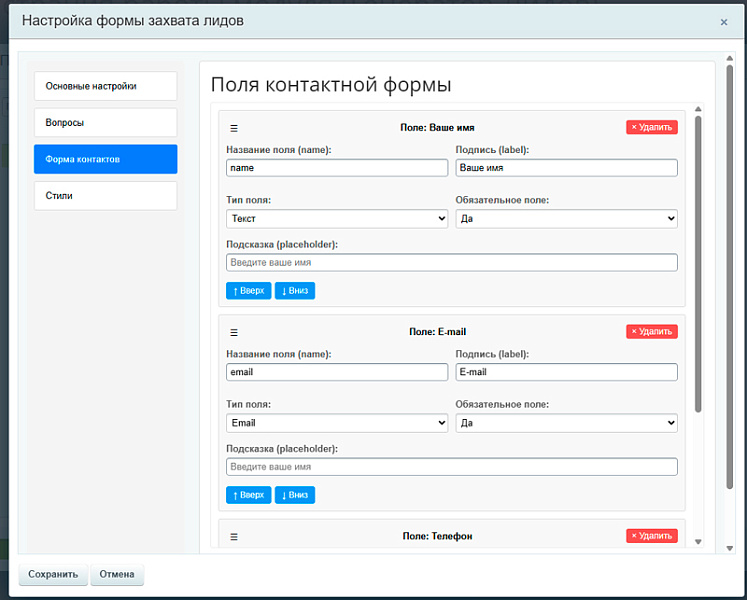This screenshot has width=747, height=600.
Task: Open field type dropdown showing Текст
Action: (337, 219)
